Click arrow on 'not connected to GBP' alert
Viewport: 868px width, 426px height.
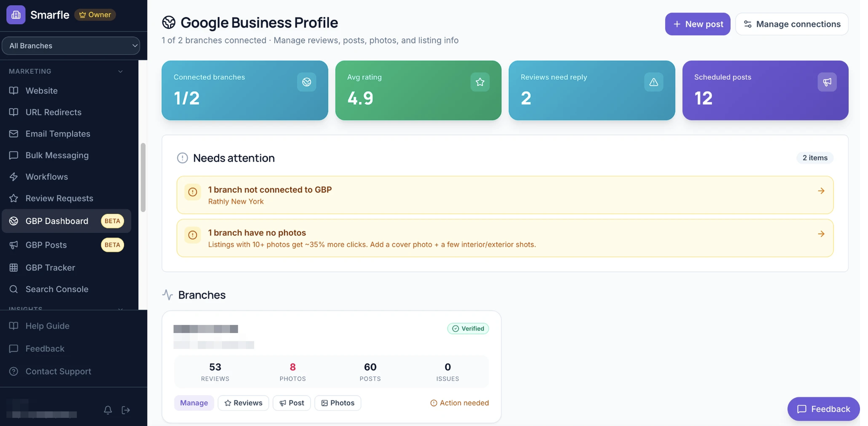(x=821, y=191)
